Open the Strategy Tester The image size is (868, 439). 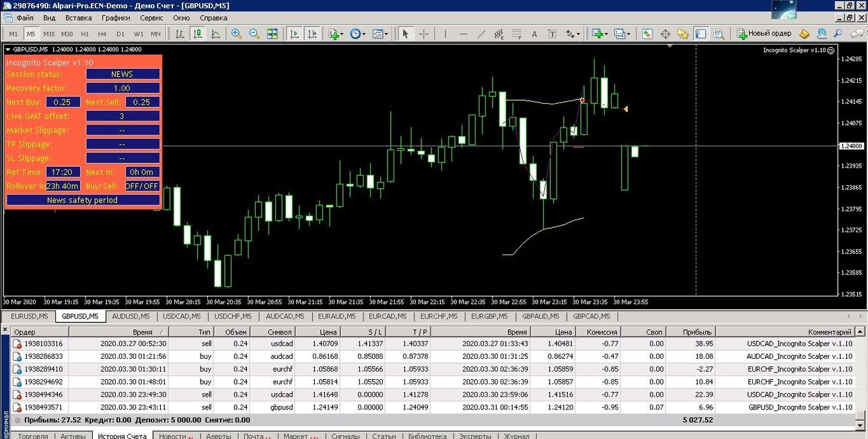[719, 34]
